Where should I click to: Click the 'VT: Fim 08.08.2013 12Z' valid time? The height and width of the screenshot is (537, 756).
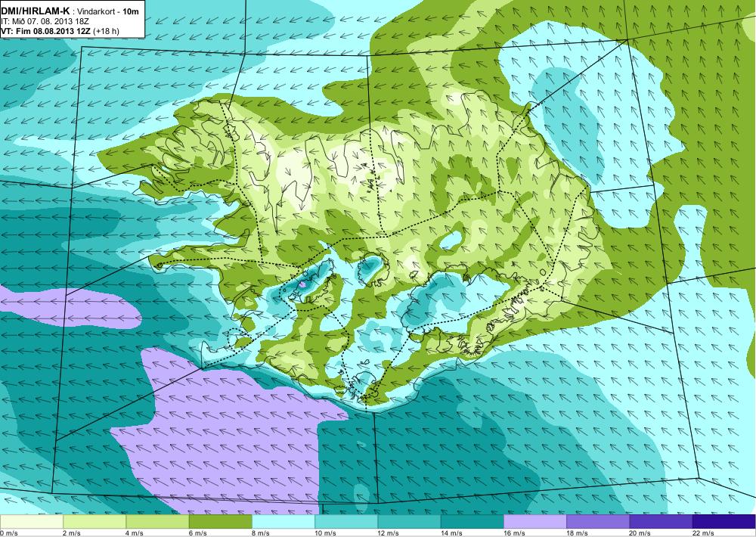pos(46,31)
